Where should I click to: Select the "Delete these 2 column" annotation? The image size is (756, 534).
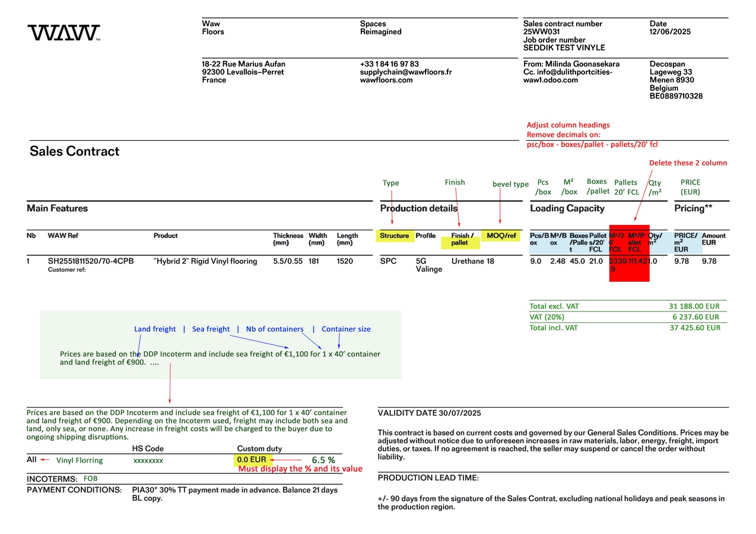point(688,163)
